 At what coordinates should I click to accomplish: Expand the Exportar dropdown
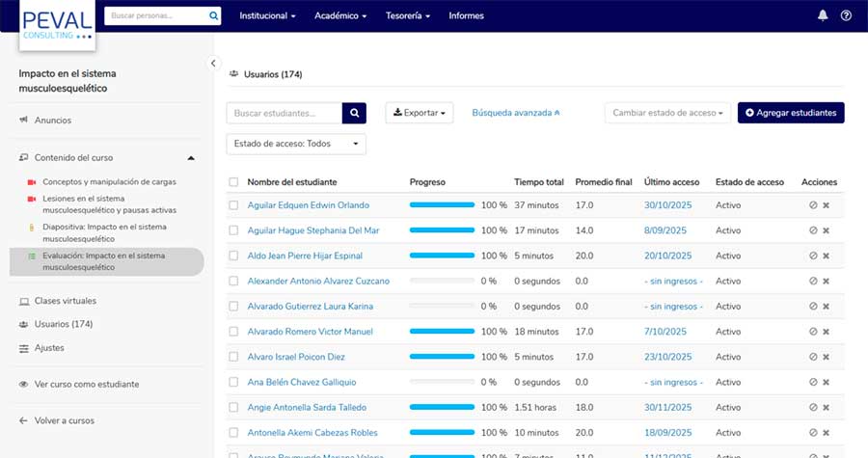tap(420, 113)
